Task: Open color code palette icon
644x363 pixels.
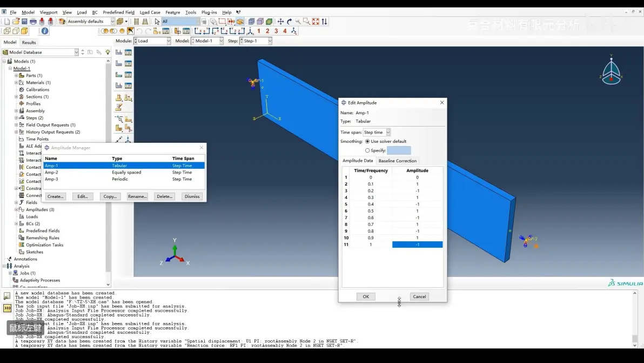Action: [62, 22]
